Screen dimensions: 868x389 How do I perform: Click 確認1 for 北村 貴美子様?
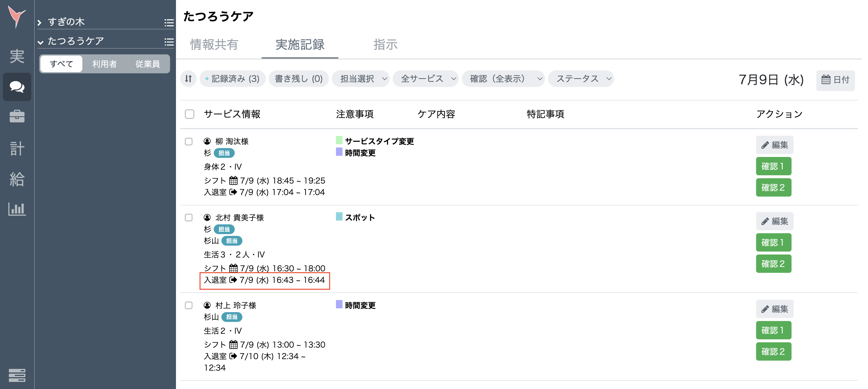pyautogui.click(x=773, y=242)
